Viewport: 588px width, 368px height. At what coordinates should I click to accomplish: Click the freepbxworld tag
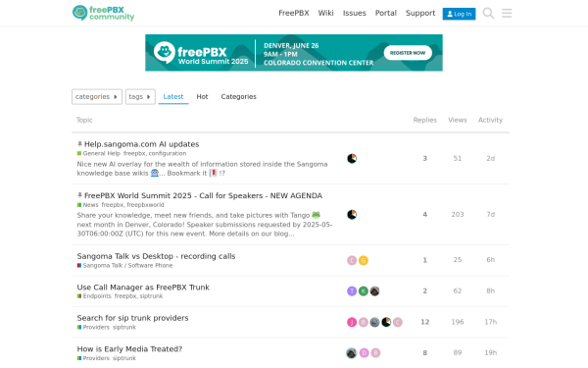[x=145, y=205]
